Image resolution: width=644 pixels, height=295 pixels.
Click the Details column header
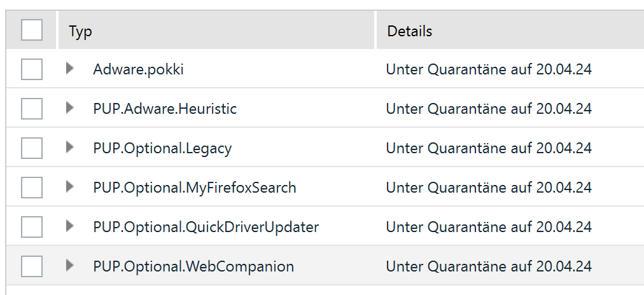410,31
